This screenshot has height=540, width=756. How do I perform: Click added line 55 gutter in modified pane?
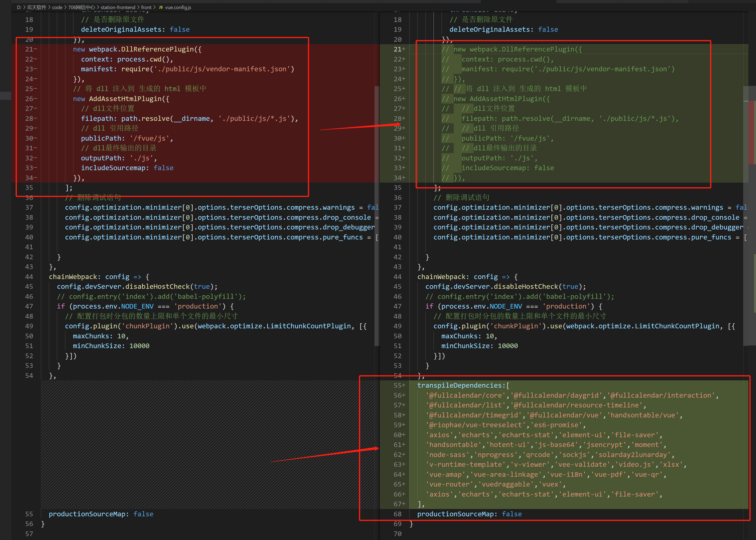398,385
